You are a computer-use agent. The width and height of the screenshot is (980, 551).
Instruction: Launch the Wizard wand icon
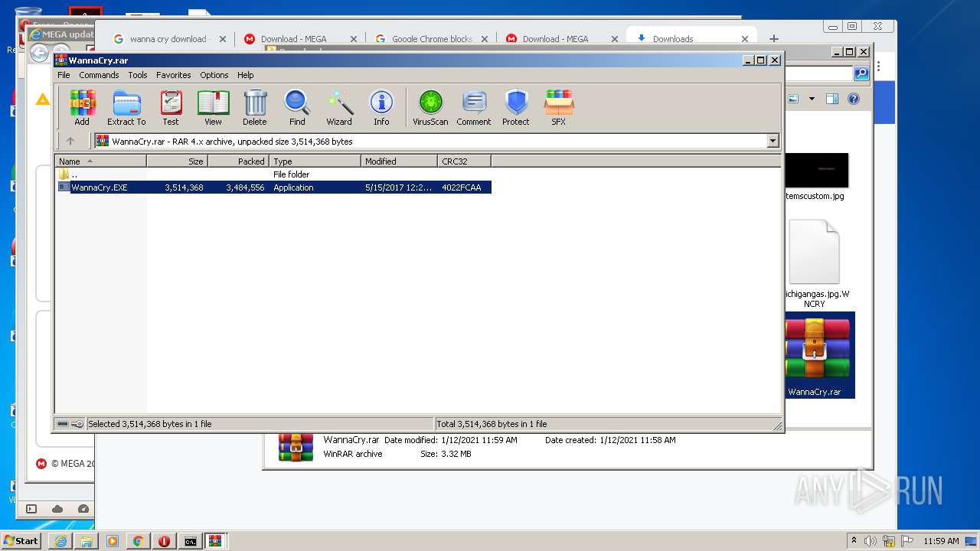[x=339, y=108]
